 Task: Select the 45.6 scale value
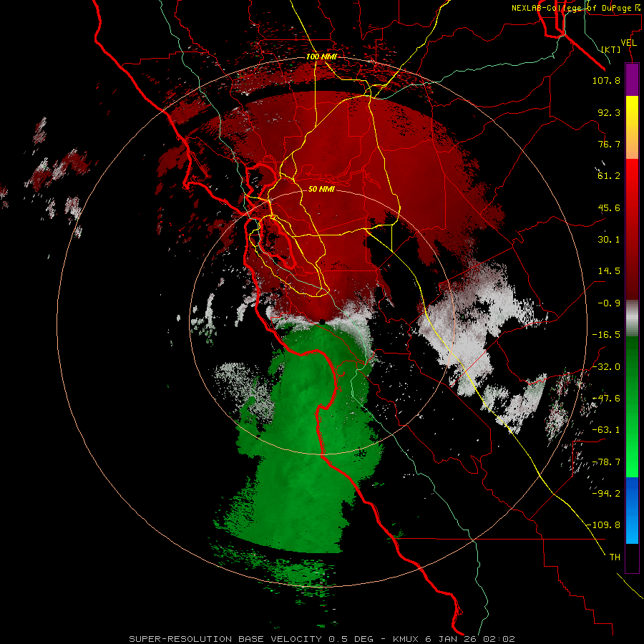[609, 208]
